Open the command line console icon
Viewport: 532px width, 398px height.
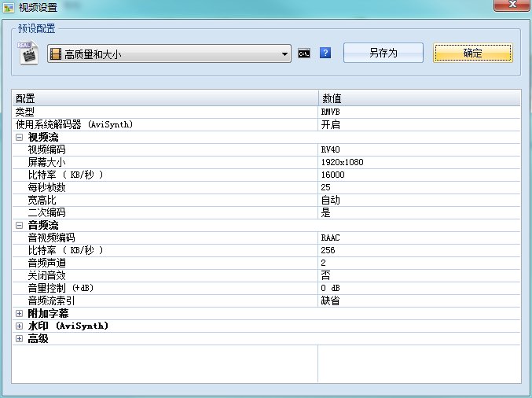click(x=304, y=53)
